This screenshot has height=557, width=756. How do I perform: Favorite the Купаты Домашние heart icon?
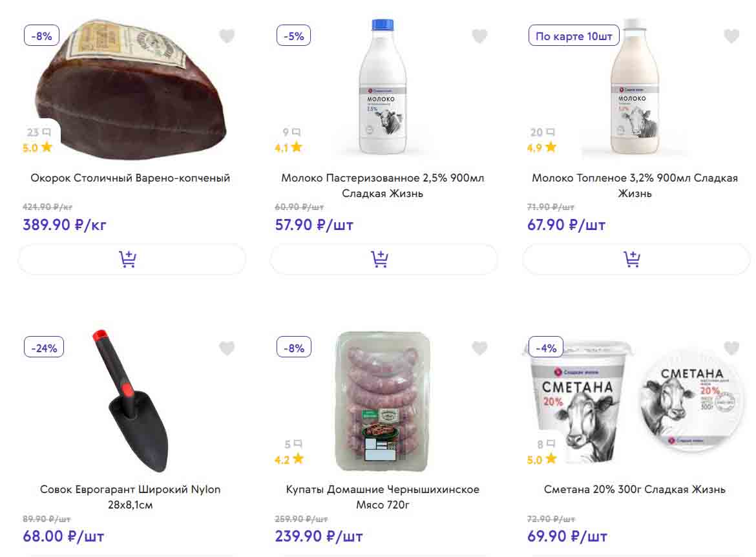coord(479,348)
